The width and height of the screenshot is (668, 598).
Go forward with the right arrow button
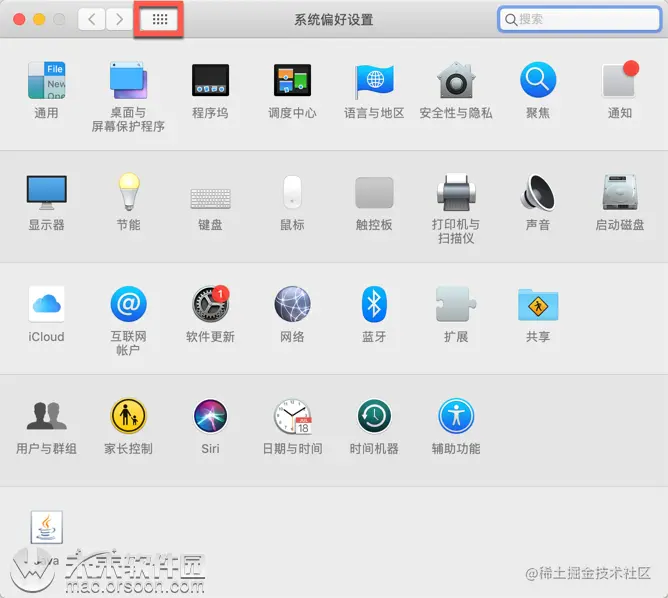pyautogui.click(x=119, y=19)
